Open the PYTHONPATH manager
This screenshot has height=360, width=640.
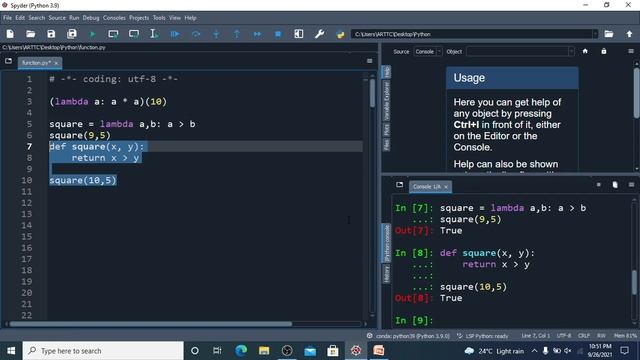point(340,34)
